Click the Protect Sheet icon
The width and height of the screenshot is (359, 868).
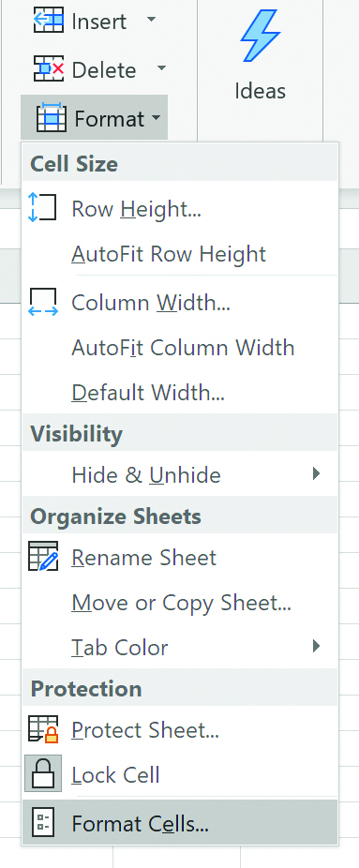(42, 729)
